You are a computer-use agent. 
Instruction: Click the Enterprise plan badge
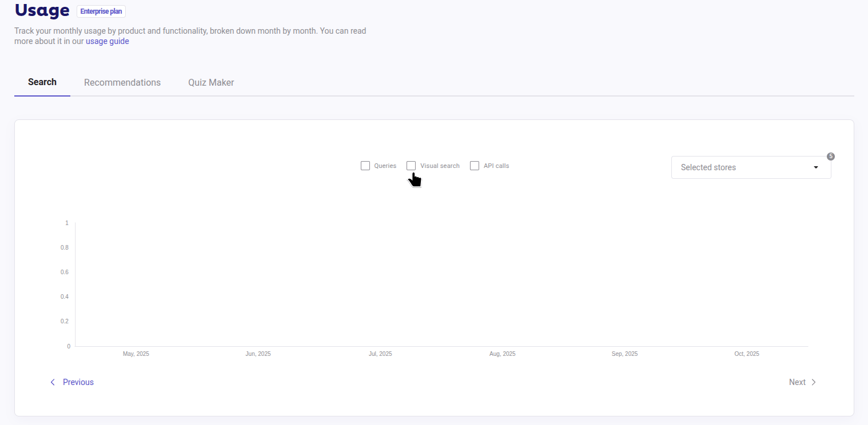point(101,11)
